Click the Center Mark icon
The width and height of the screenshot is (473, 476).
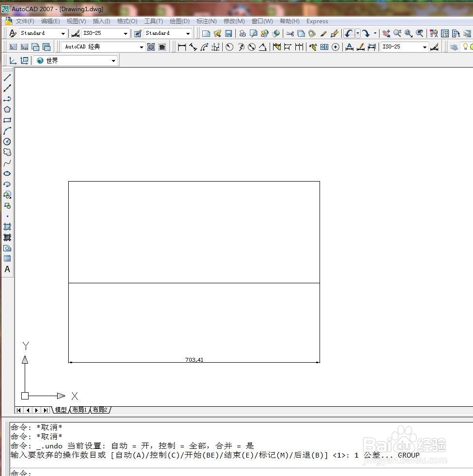point(336,47)
